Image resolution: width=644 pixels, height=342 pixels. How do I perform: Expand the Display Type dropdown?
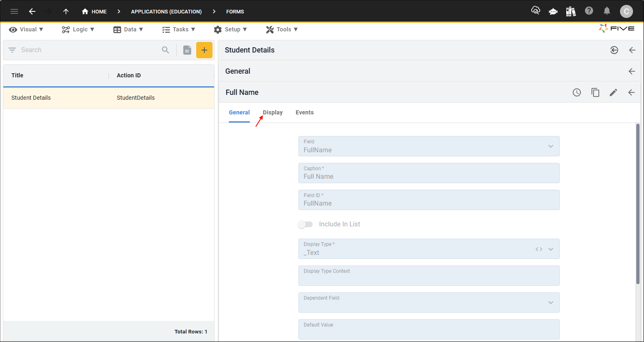click(551, 249)
